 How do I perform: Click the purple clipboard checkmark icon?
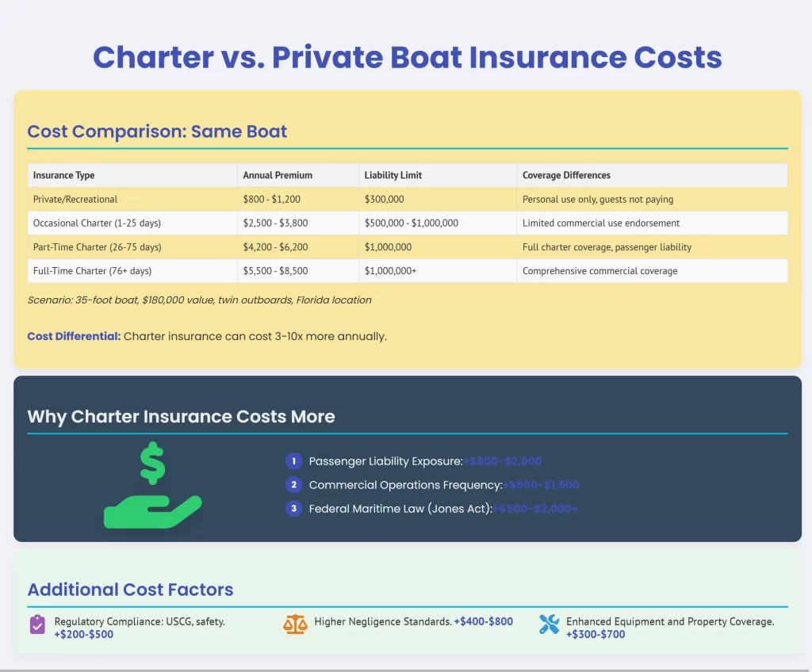tap(37, 624)
